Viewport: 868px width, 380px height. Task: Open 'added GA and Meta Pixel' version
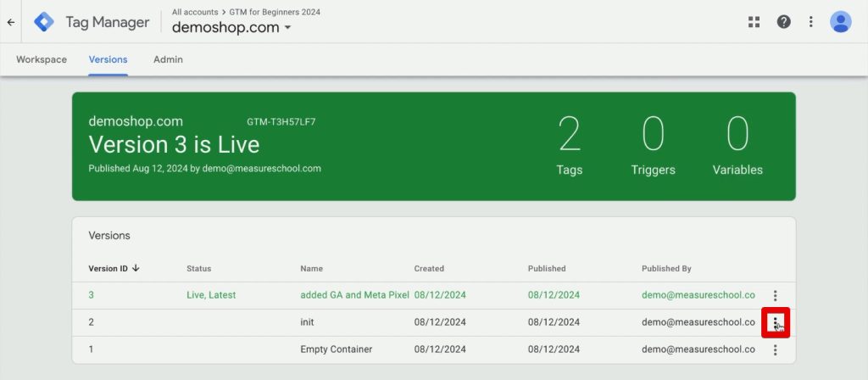pos(355,295)
